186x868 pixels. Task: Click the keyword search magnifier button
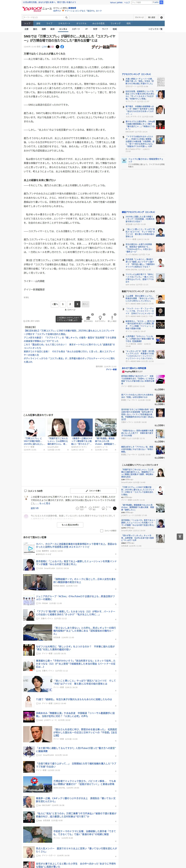pos(66,17)
